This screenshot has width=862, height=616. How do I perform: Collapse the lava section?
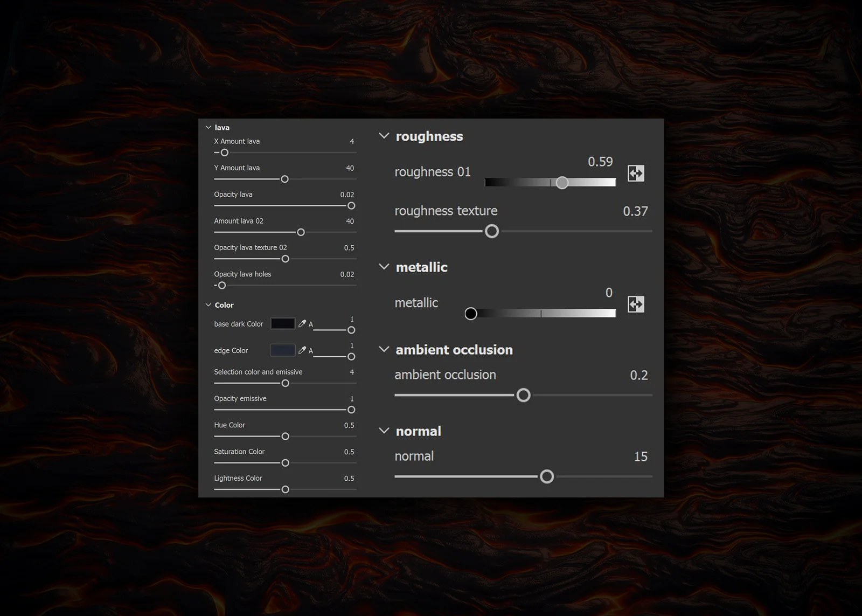[x=208, y=127]
